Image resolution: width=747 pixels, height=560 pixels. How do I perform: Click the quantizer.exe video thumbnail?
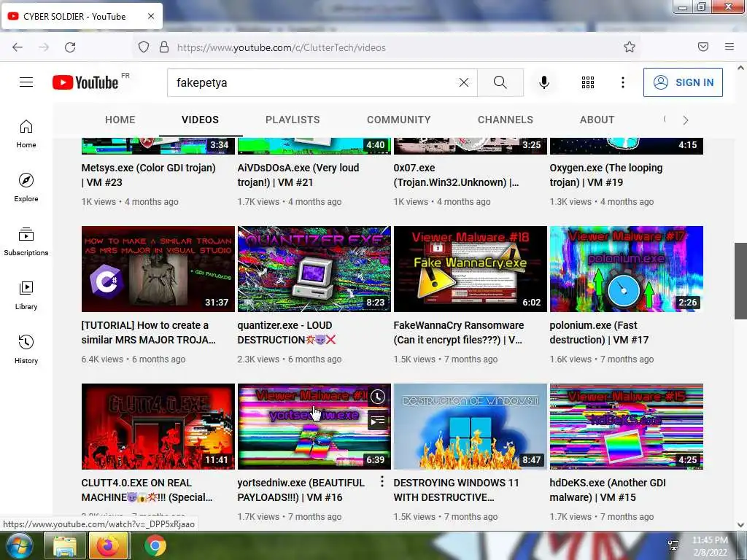pyautogui.click(x=314, y=269)
